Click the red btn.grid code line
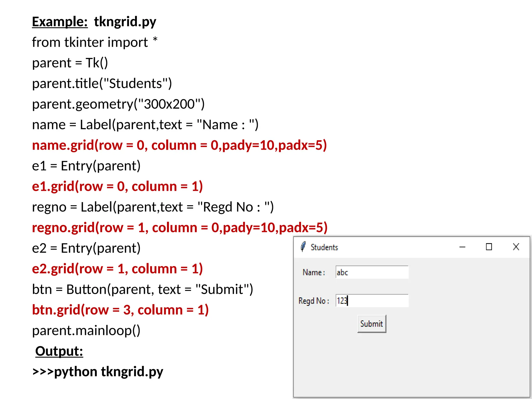 pyautogui.click(x=120, y=310)
